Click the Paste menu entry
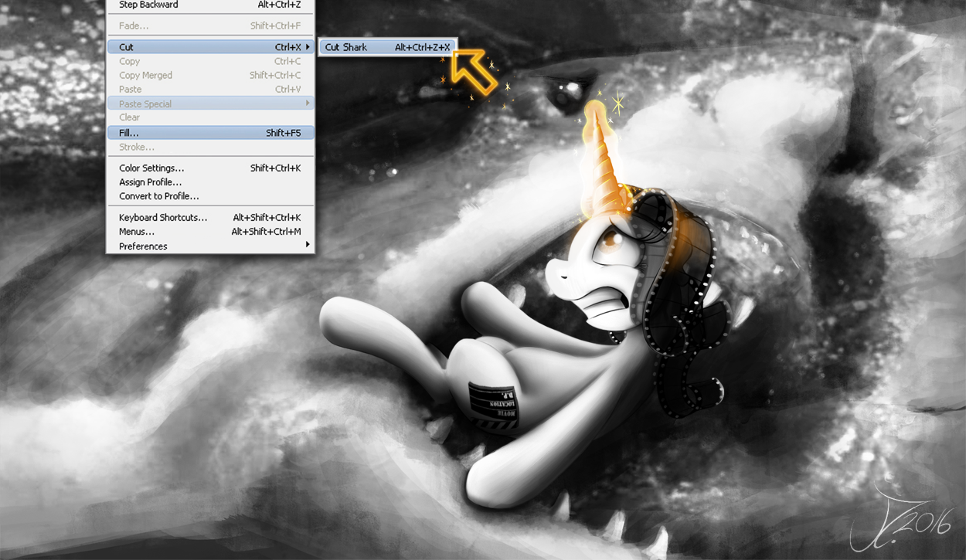Viewport: 966px width, 560px height. coord(210,89)
